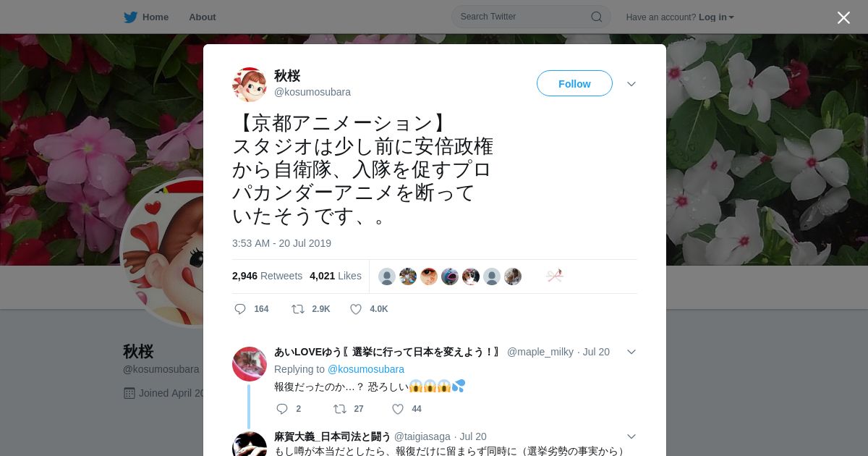This screenshot has height=456, width=868.
Task: Go to the About page
Action: point(203,17)
